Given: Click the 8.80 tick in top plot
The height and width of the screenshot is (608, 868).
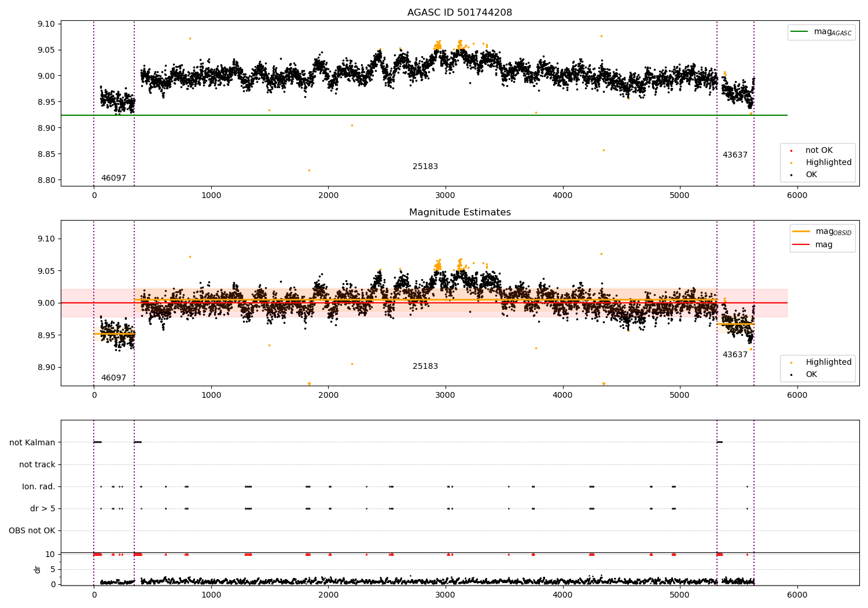Looking at the screenshot, I should [x=47, y=181].
